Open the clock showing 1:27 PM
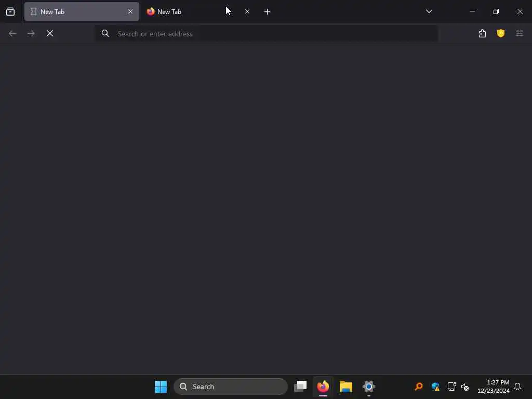The image size is (532, 399). 494,387
